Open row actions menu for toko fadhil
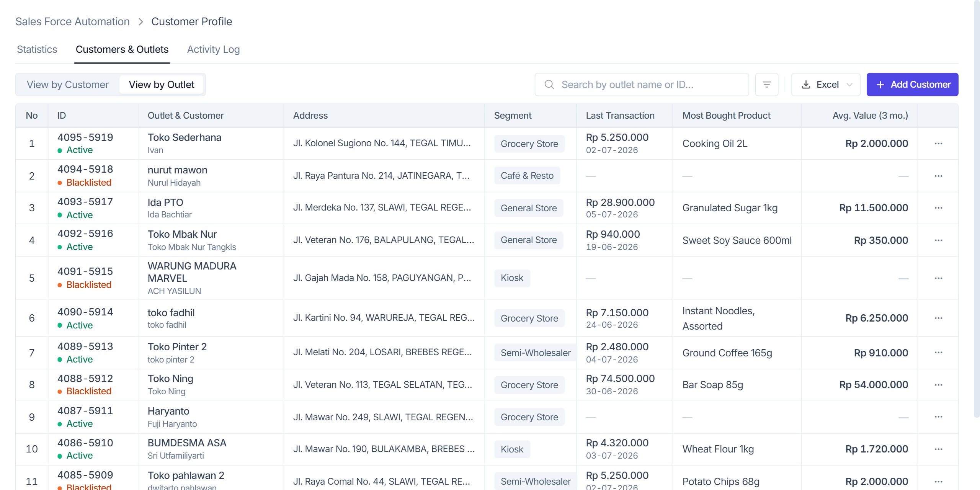 938,318
